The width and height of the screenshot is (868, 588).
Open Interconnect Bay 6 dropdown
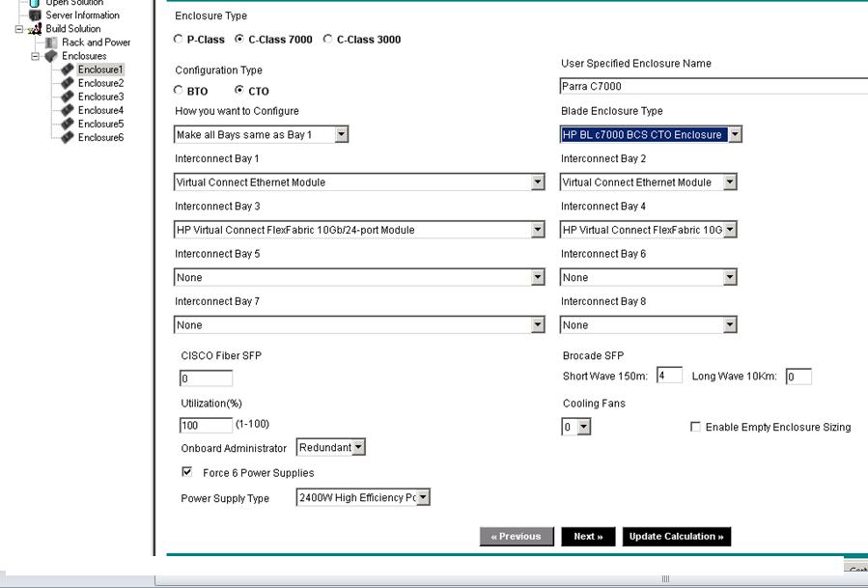point(648,277)
